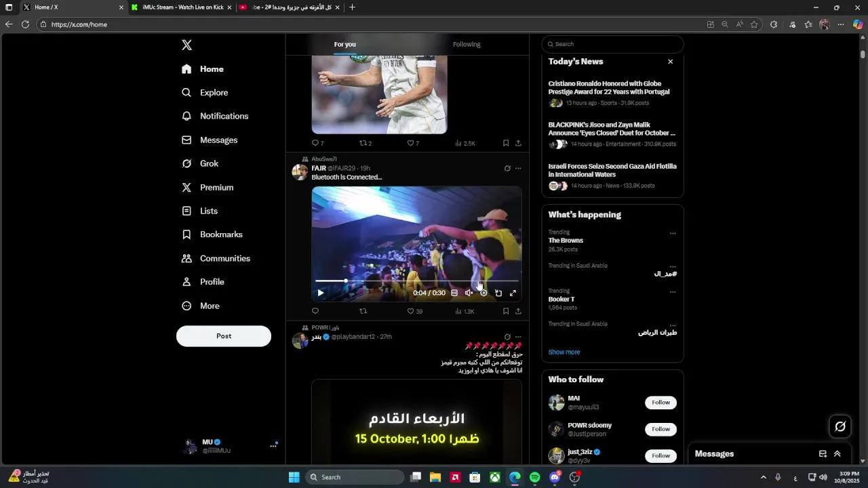Repost the soccer photo post
This screenshot has width=868, height=488.
pos(366,144)
